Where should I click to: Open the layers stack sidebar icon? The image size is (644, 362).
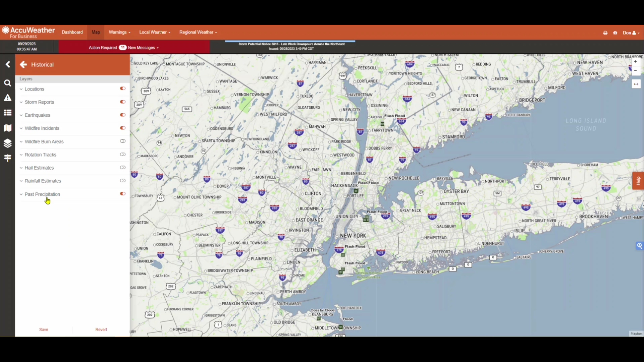tap(7, 143)
